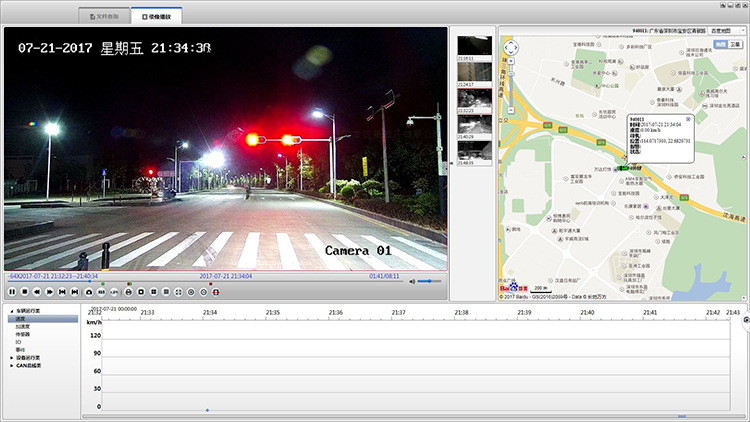This screenshot has height=422, width=750.
Task: Toggle fullscreen video view
Action: (178, 291)
